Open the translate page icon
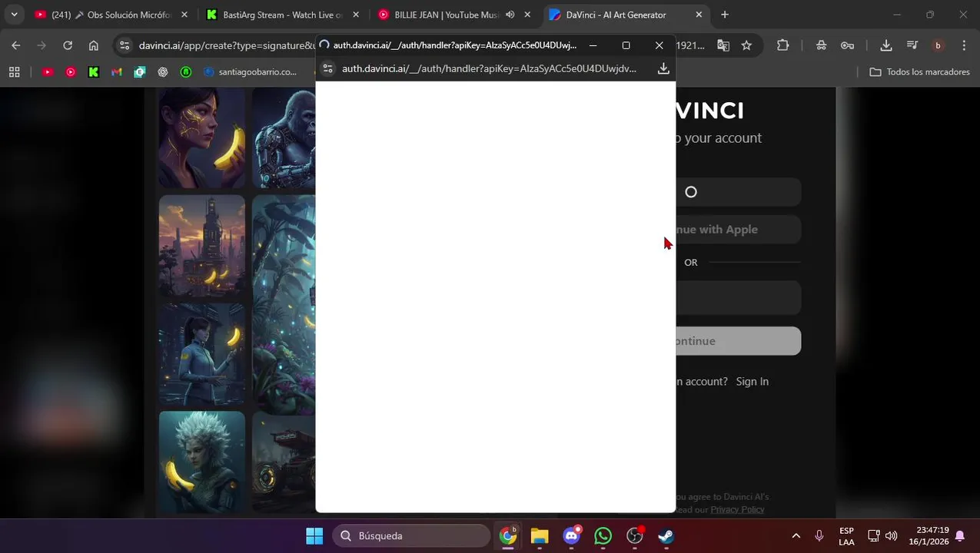 (x=723, y=45)
